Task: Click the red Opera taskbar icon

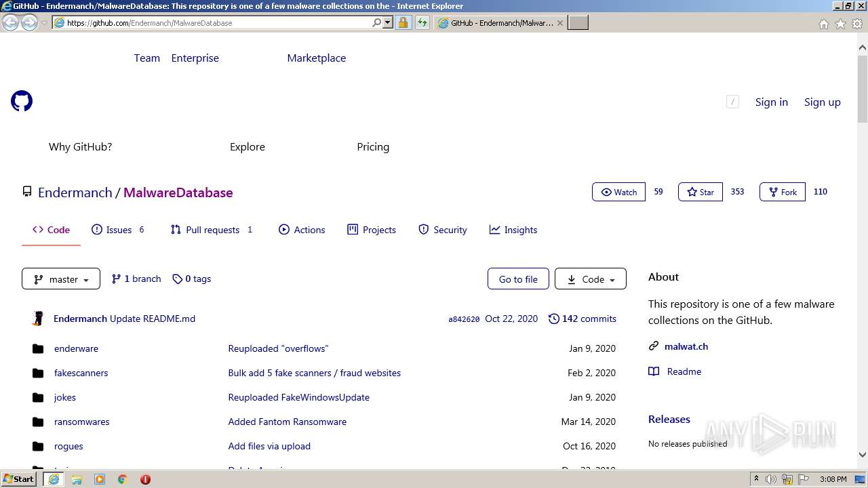Action: [145, 479]
